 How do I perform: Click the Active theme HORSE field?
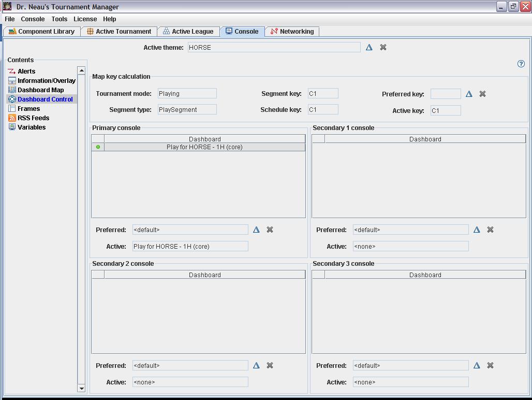tap(274, 47)
